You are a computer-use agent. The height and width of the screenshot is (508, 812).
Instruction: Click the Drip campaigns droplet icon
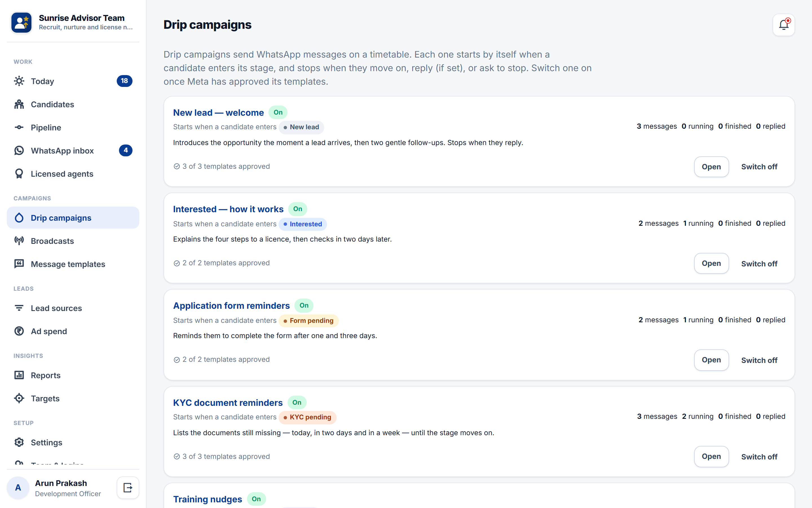(19, 218)
